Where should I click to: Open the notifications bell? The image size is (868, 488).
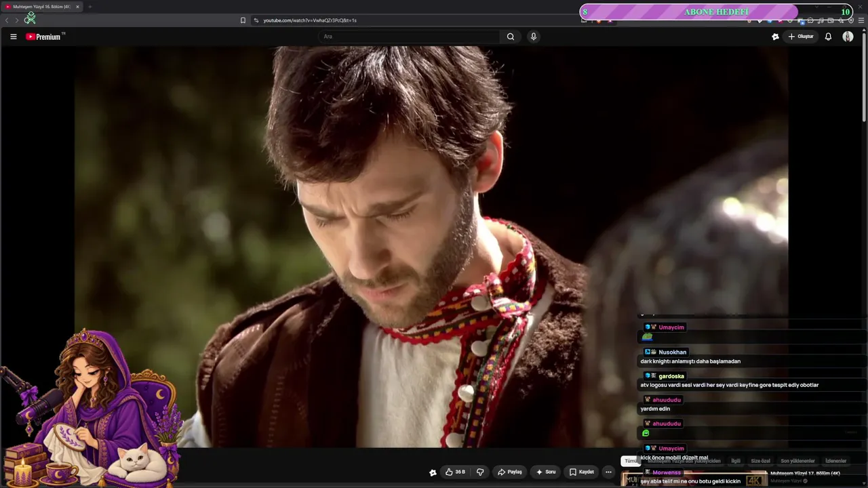pyautogui.click(x=828, y=37)
